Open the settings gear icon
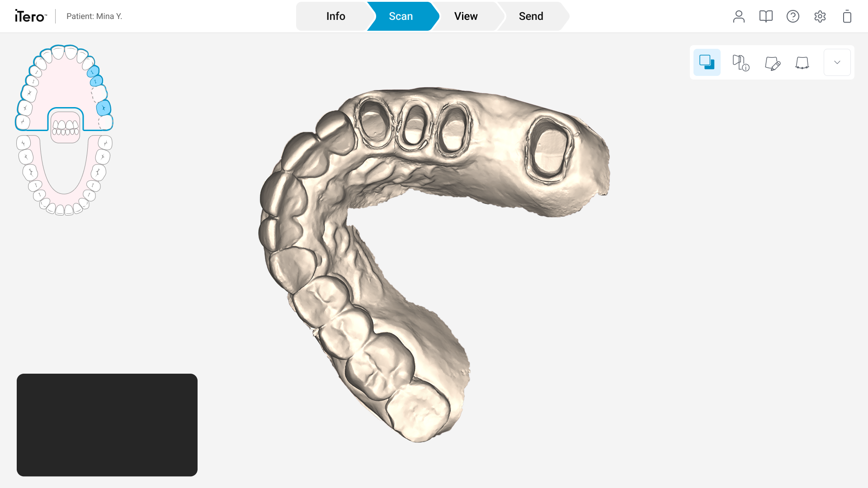This screenshot has height=488, width=868. (x=820, y=16)
